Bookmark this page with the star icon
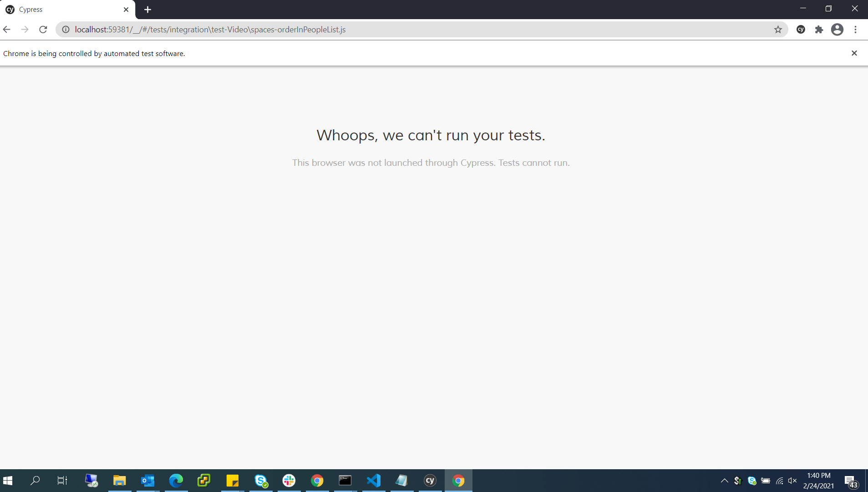The image size is (868, 492). coord(778,30)
